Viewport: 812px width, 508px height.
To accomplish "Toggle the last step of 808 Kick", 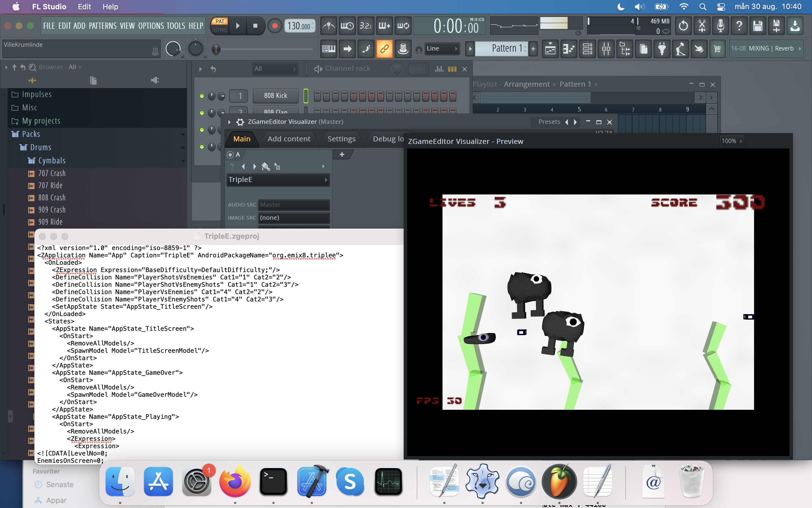I will 453,96.
